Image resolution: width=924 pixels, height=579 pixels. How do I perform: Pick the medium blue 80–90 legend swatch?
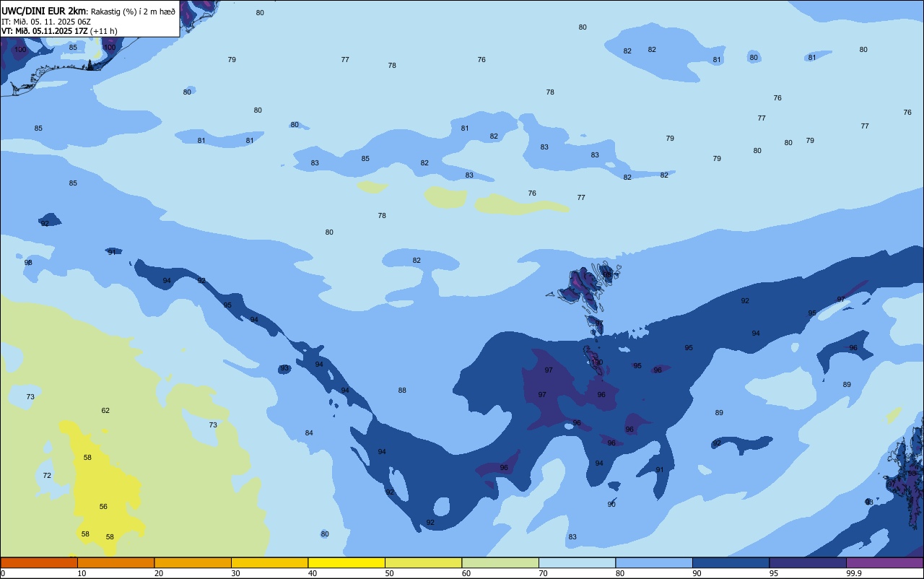tap(654, 562)
